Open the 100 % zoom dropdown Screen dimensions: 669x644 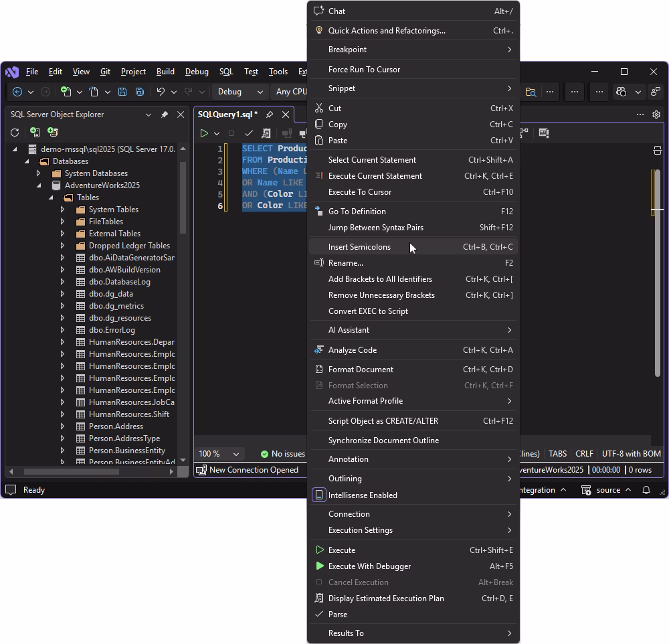pyautogui.click(x=219, y=453)
